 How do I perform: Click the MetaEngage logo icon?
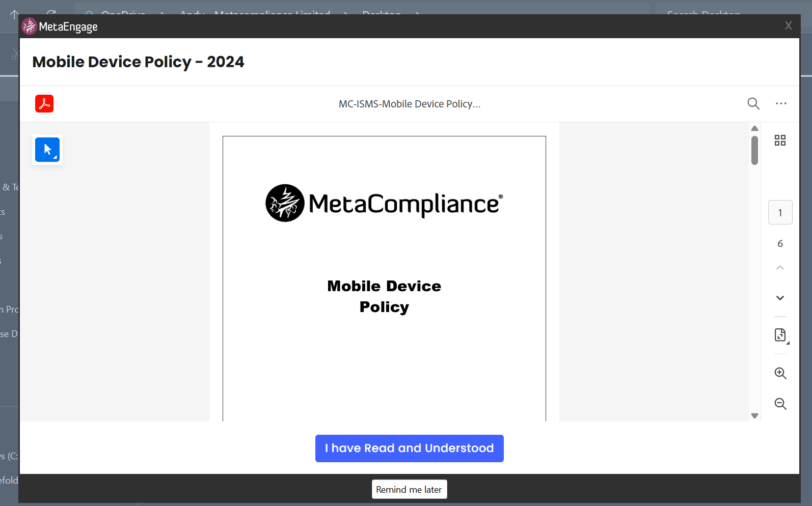coord(30,26)
